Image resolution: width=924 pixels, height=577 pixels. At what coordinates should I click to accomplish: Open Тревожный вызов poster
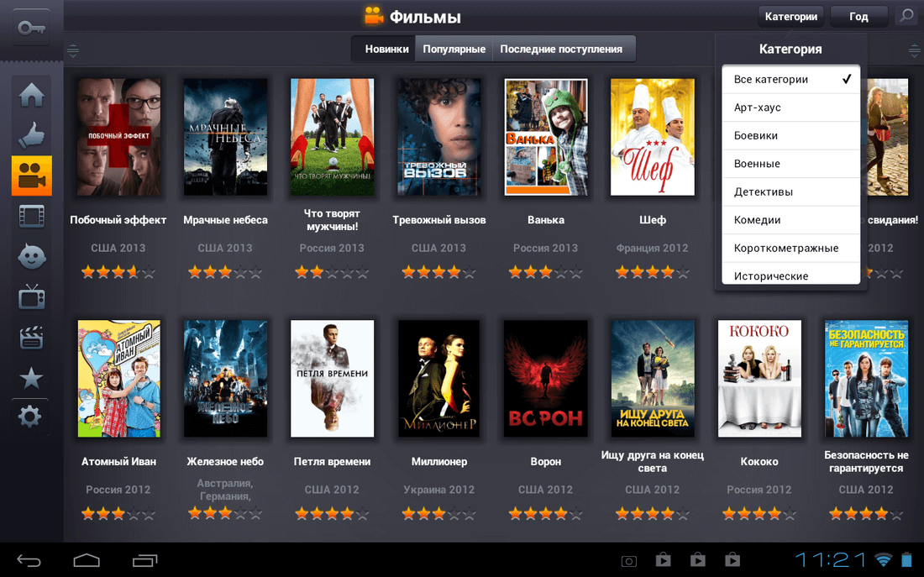[x=439, y=137]
